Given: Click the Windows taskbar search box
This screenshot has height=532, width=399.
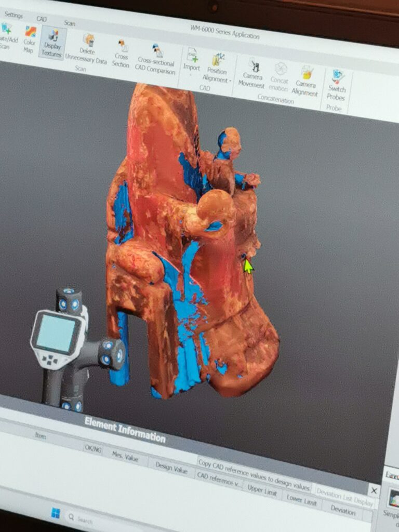Looking at the screenshot, I should point(83,519).
